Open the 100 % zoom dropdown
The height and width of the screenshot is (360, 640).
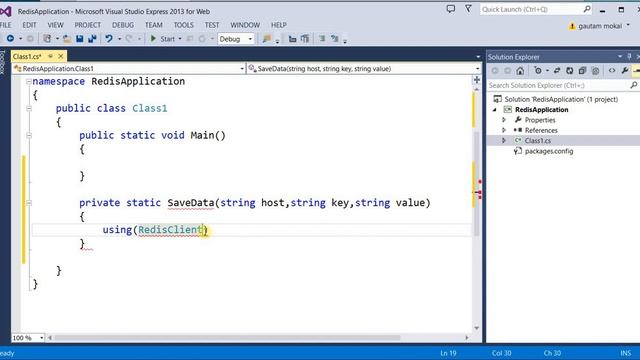click(x=41, y=338)
